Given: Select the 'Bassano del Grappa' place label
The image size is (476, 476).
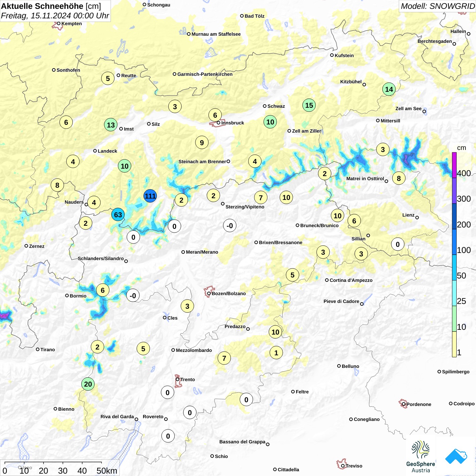Looking at the screenshot, I should pyautogui.click(x=242, y=442).
